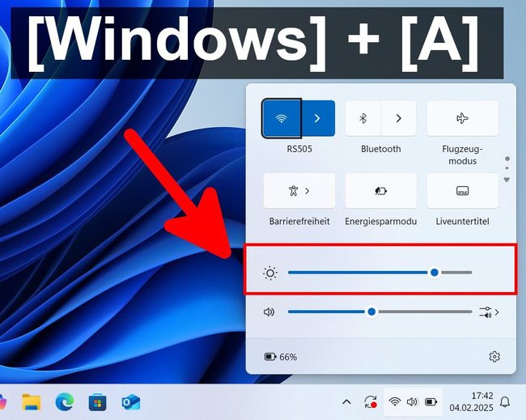Click the Flugzeugmodus label text
Screen dimensions: 526x420
click(462, 155)
